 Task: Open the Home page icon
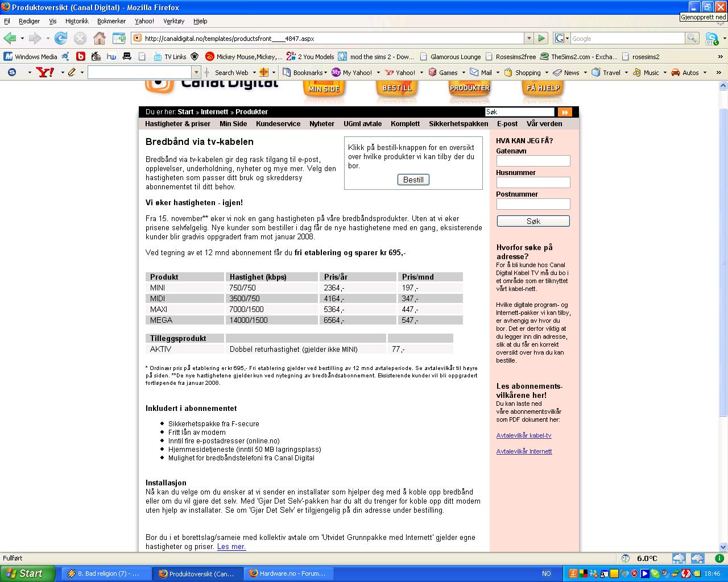[x=100, y=38]
